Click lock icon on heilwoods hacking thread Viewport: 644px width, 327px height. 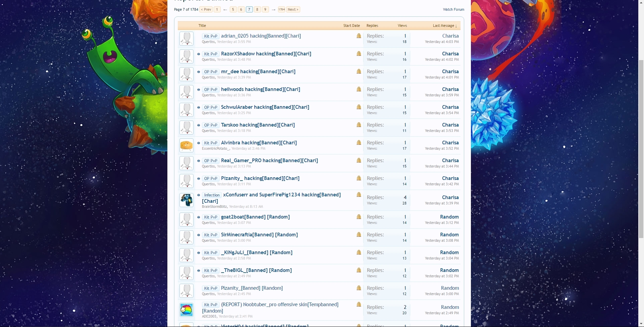click(359, 89)
